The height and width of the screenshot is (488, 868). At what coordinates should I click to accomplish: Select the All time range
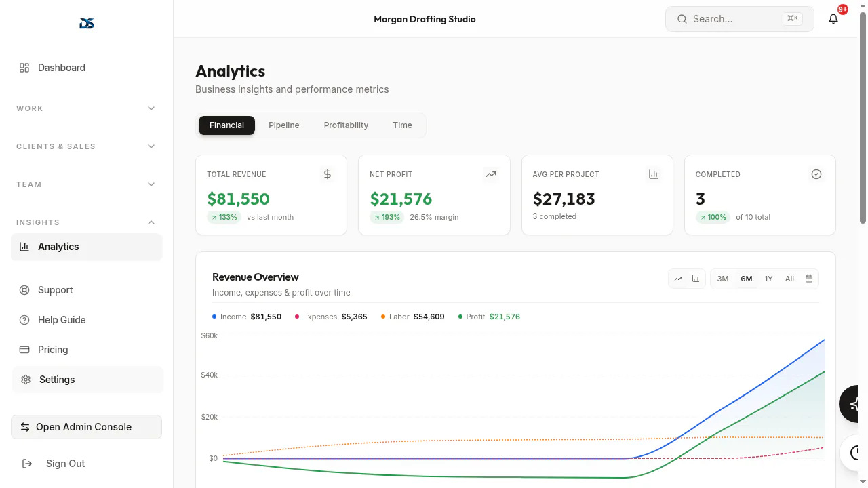tap(789, 279)
